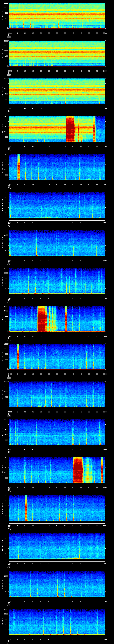Select the spectrogram panel starting at 2:24:00
Image resolution: width=114 pixels, height=644 pixels.
[57, 91]
